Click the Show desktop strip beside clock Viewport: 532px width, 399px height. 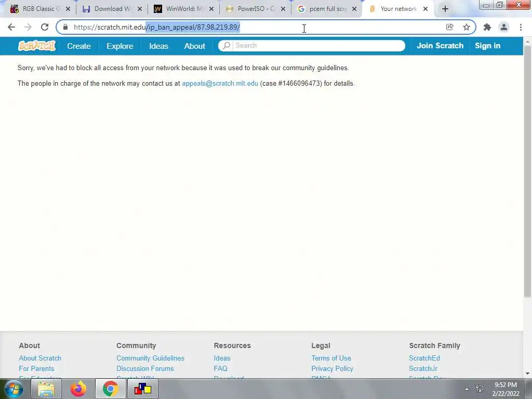click(528, 389)
